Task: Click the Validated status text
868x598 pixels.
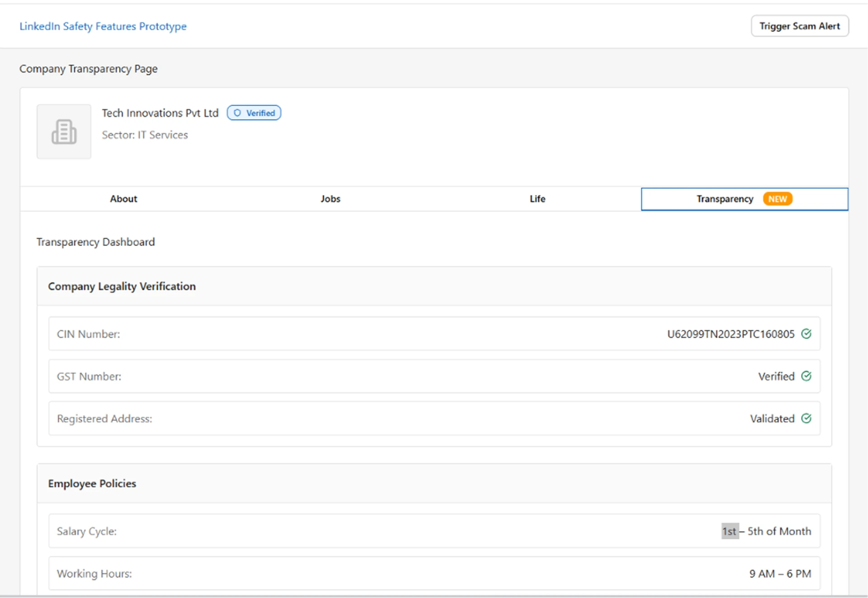Action: pyautogui.click(x=772, y=419)
